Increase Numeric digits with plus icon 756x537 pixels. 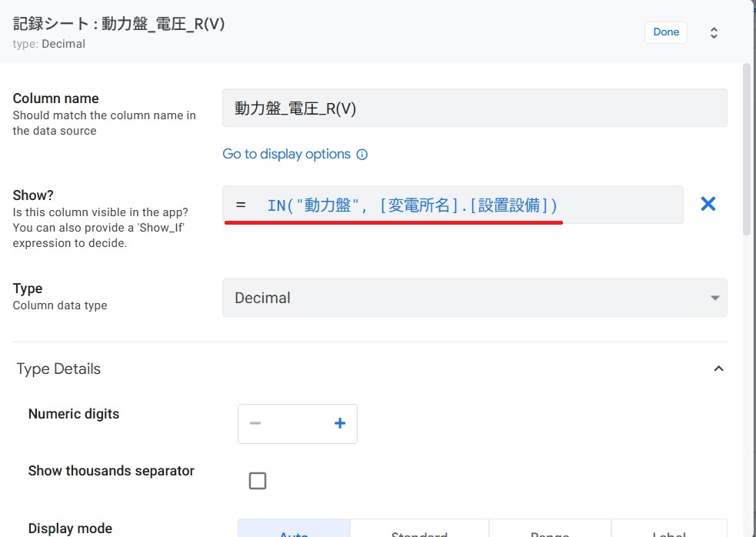click(x=340, y=424)
